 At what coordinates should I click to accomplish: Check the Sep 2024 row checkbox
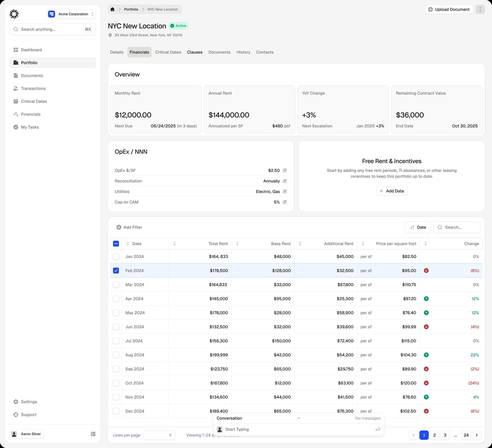click(116, 369)
